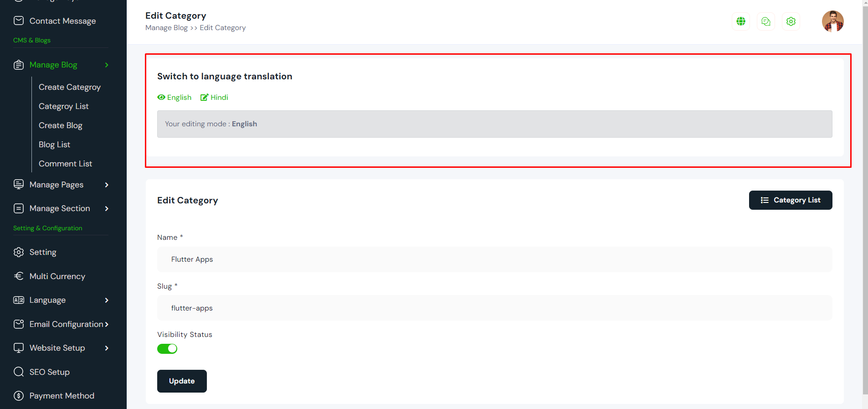Image resolution: width=868 pixels, height=409 pixels.
Task: Click the Slug input field
Action: [494, 308]
